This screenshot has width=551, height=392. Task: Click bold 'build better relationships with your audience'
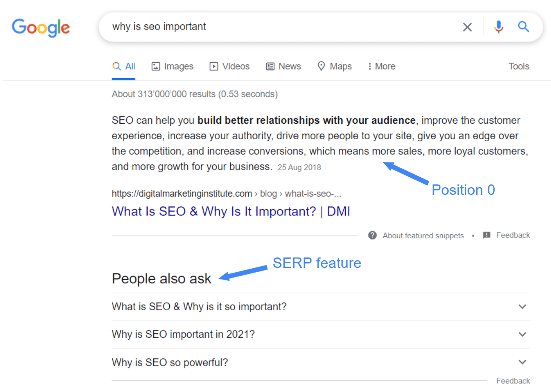[x=306, y=121]
